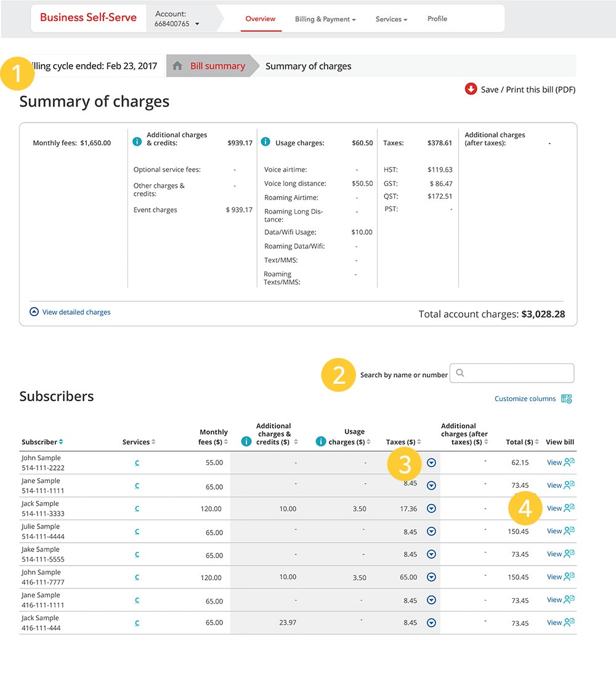The width and height of the screenshot is (616, 690).
Task: Expand taxes details for Jack Sample 514-111-3333
Action: point(431,509)
